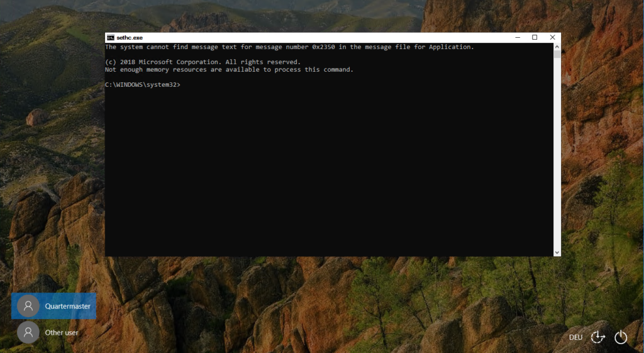Click the Other user avatar icon

28,332
